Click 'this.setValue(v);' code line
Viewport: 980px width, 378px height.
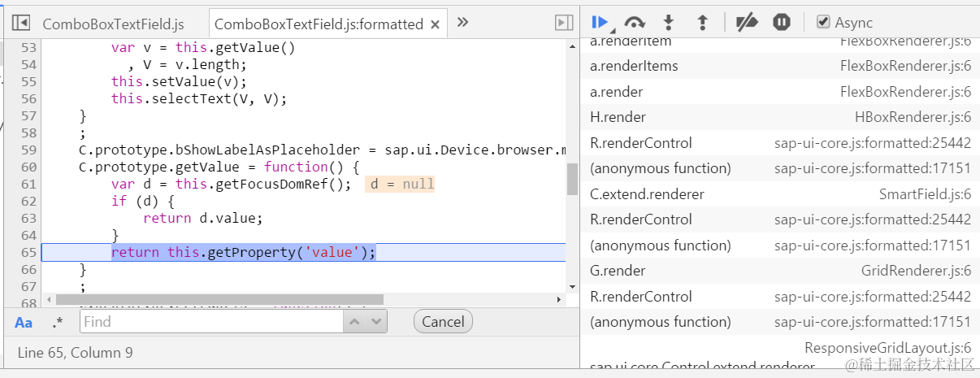pyautogui.click(x=179, y=81)
